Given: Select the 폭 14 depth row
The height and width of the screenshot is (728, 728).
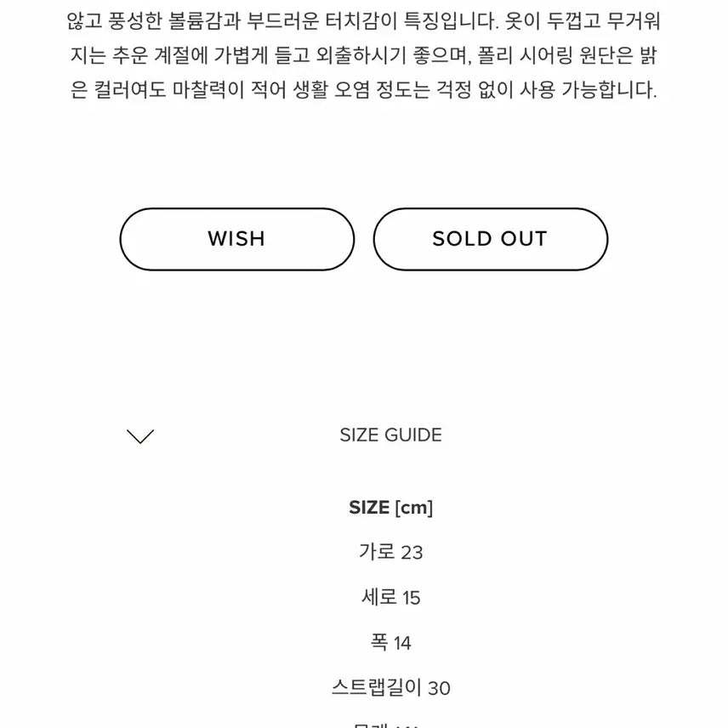Looking at the screenshot, I should [x=390, y=642].
